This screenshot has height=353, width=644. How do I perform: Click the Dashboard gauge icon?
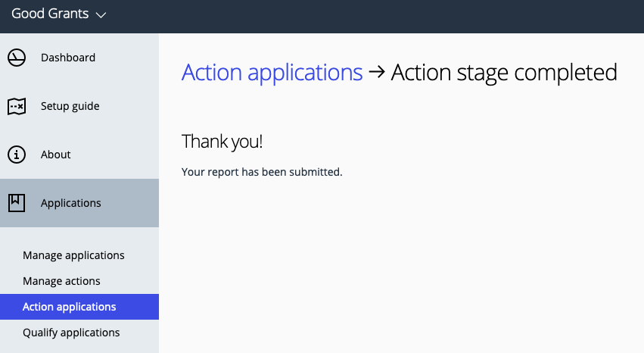point(17,58)
